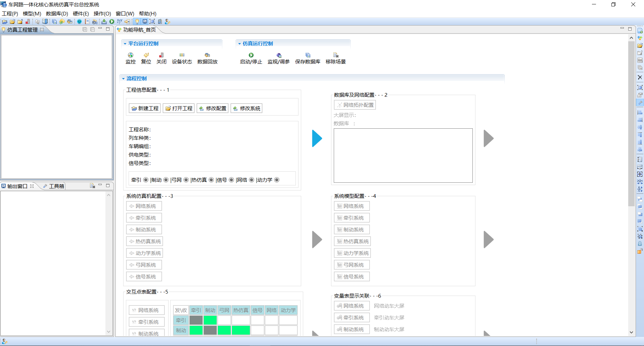Image resolution: width=644 pixels, height=346 pixels.
Task: Open the 硬件(E) menu
Action: coord(81,14)
